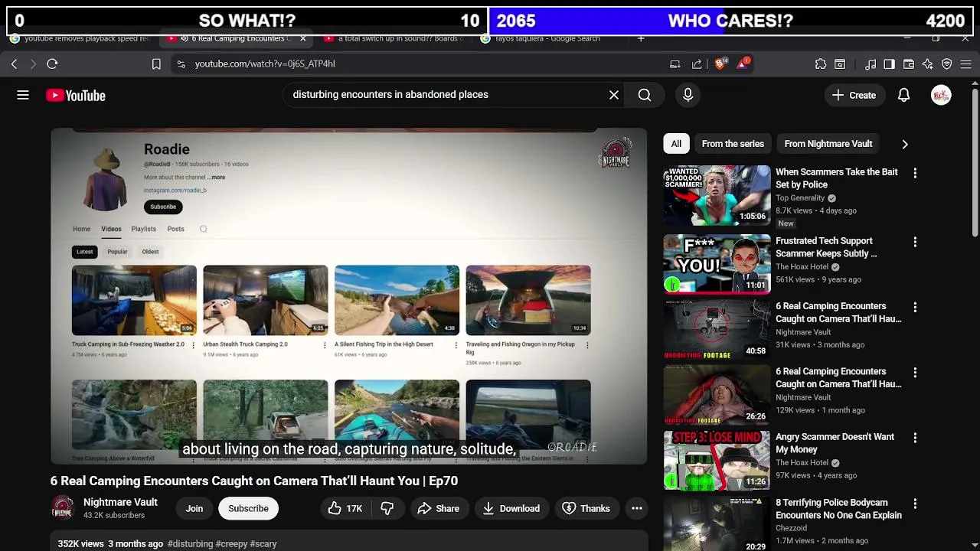Image resolution: width=980 pixels, height=551 pixels.
Task: Open options for the 40:58 camping video
Action: pyautogui.click(x=915, y=307)
